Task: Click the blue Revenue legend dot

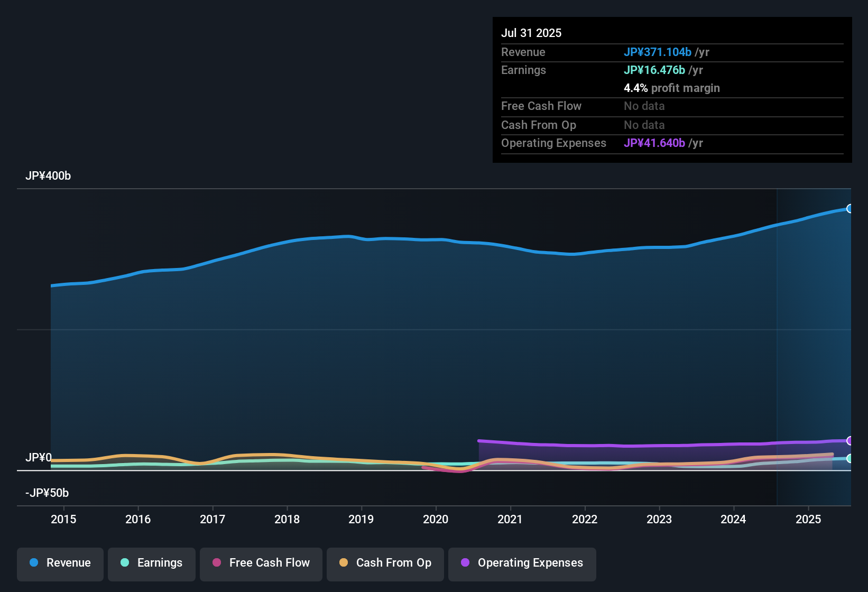Action: 33,563
